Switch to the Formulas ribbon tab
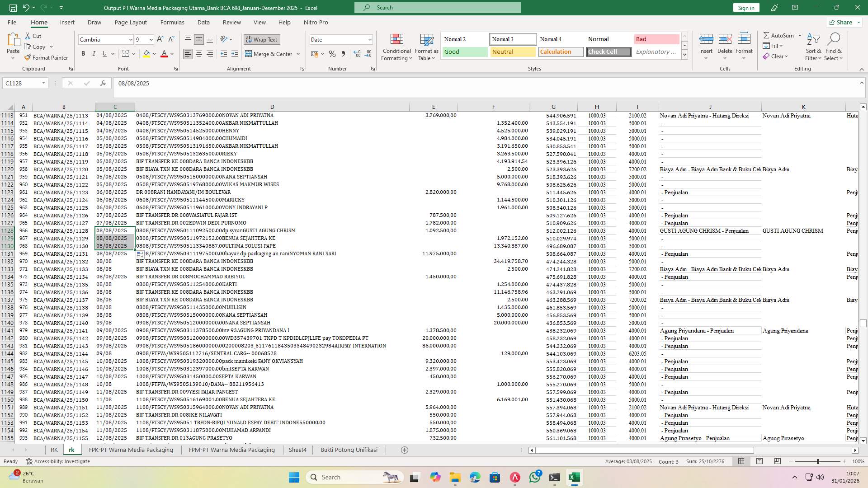This screenshot has height=488, width=868. click(172, 22)
